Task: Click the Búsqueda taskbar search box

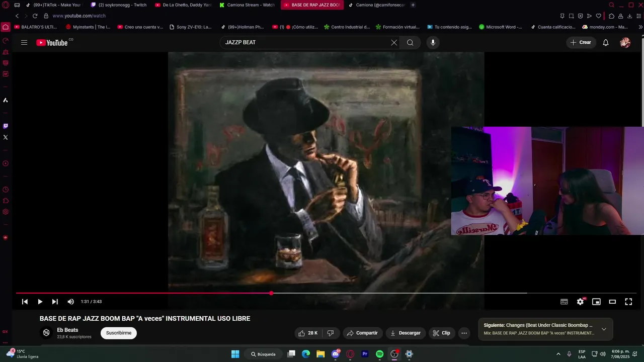Action: click(x=264, y=354)
